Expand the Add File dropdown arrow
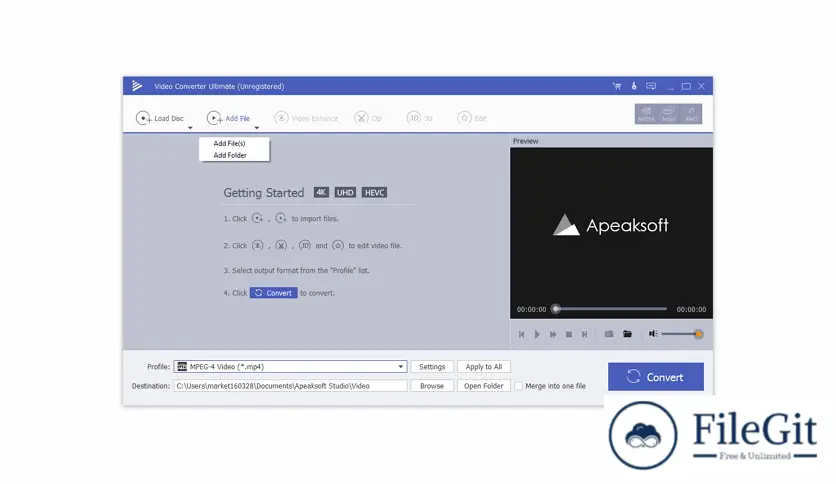This screenshot has height=484, width=836. point(256,128)
